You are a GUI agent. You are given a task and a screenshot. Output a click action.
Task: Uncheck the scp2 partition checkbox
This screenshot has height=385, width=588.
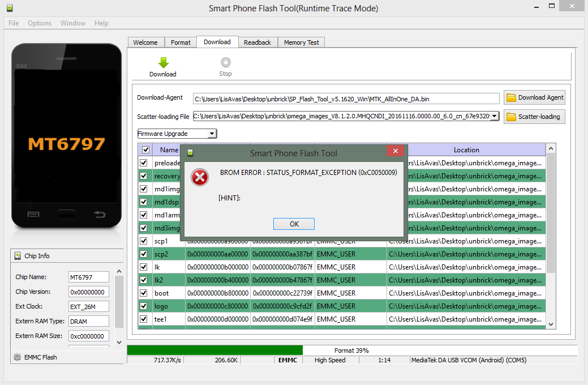pyautogui.click(x=144, y=254)
